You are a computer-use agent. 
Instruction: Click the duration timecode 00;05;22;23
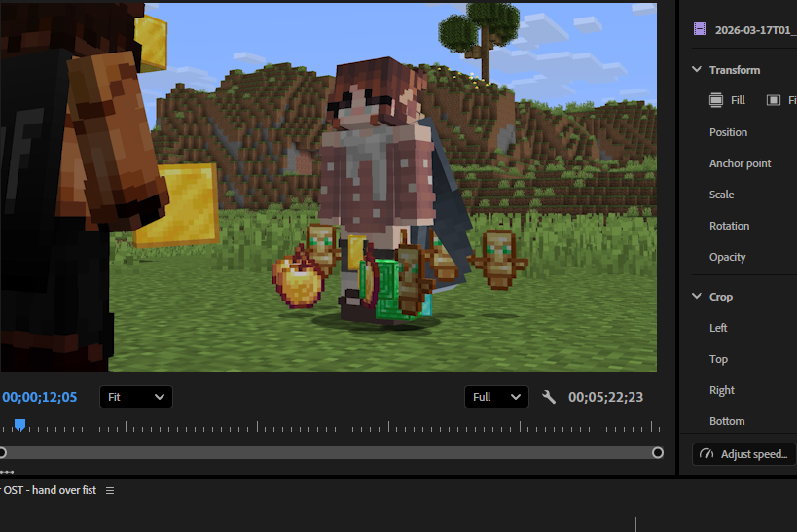[606, 397]
